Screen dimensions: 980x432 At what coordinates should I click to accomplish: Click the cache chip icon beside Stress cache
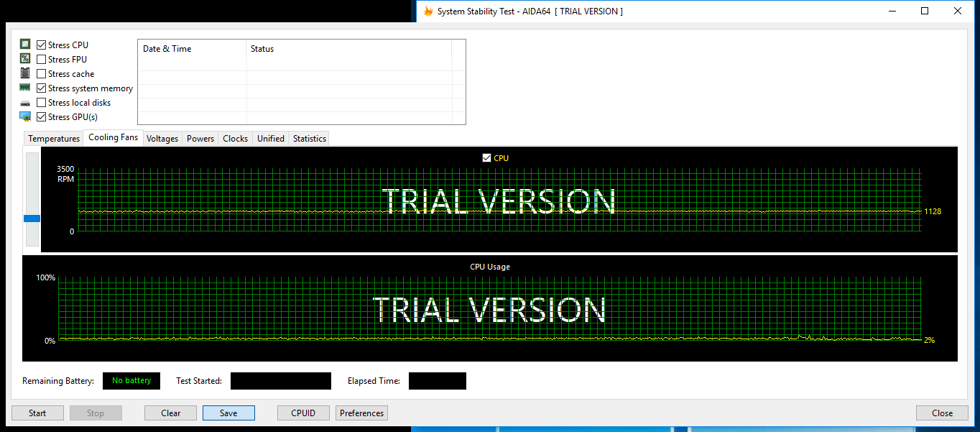tap(25, 73)
